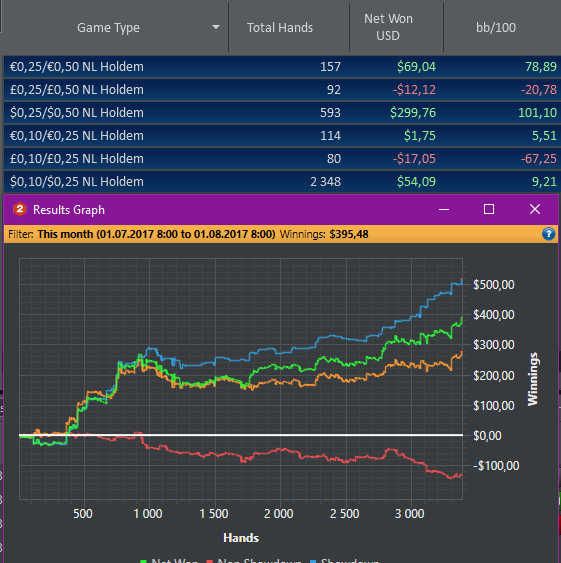Sort by the Total Hands column header
561x563 pixels.
click(280, 28)
